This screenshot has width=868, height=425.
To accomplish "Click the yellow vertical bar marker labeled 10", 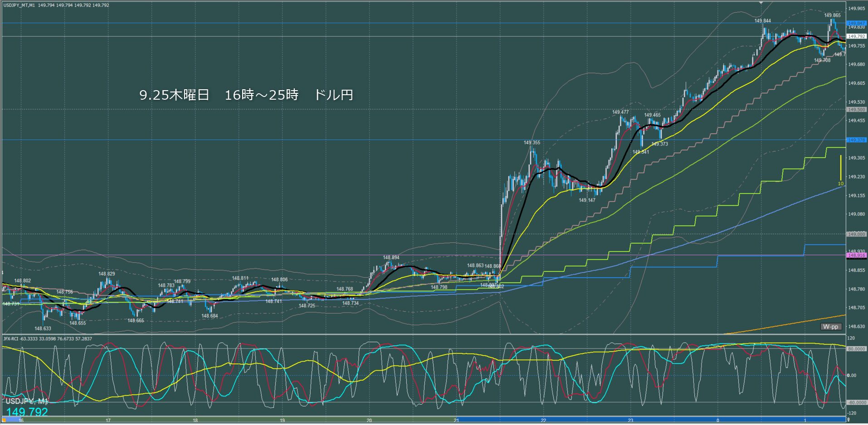I will pyautogui.click(x=840, y=169).
